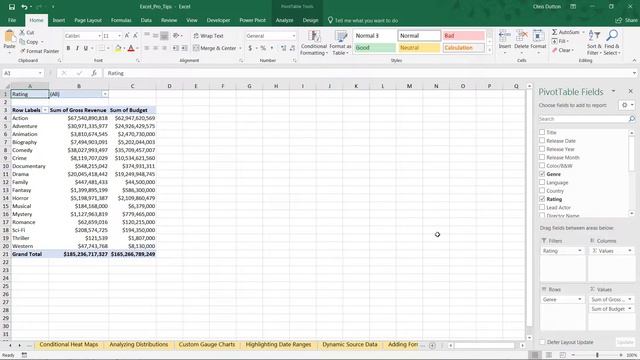Click the Share button
The height and width of the screenshot is (360, 640).
coord(627,20)
